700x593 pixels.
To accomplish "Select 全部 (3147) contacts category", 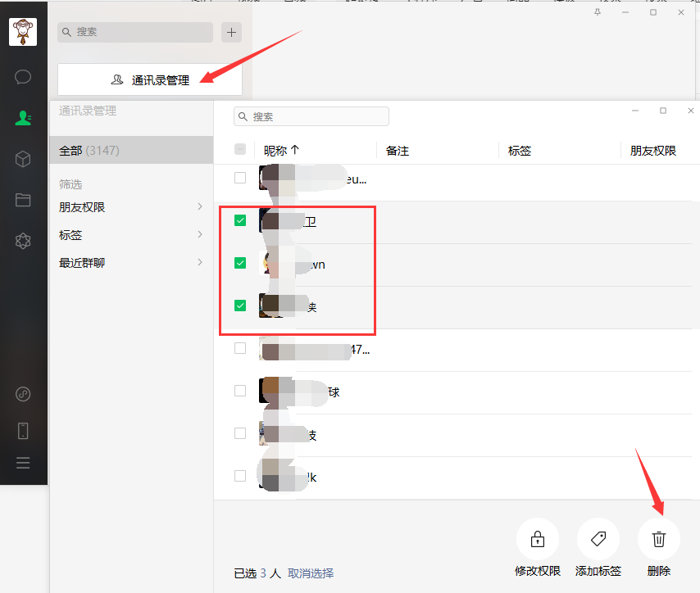I will 131,151.
